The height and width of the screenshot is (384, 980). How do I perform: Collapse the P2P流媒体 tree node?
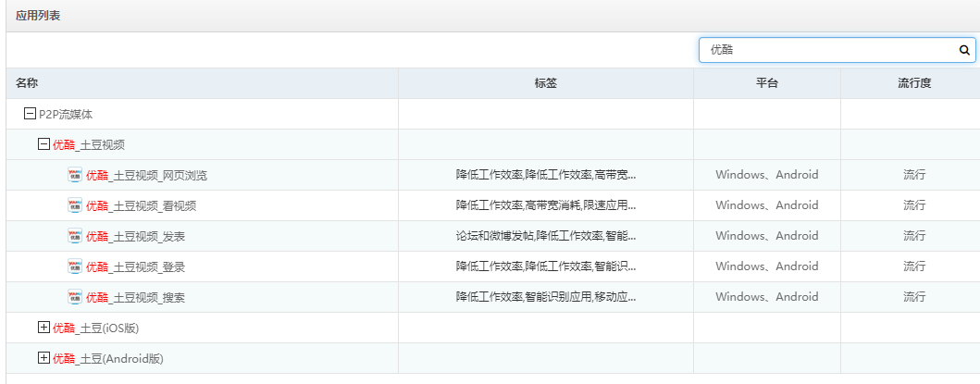29,114
